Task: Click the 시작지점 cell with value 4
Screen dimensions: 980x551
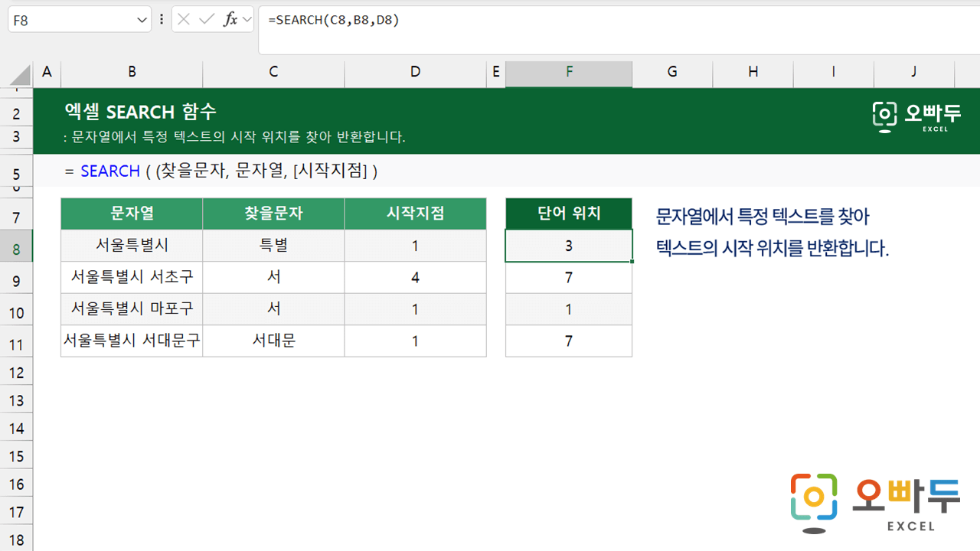Action: click(415, 278)
